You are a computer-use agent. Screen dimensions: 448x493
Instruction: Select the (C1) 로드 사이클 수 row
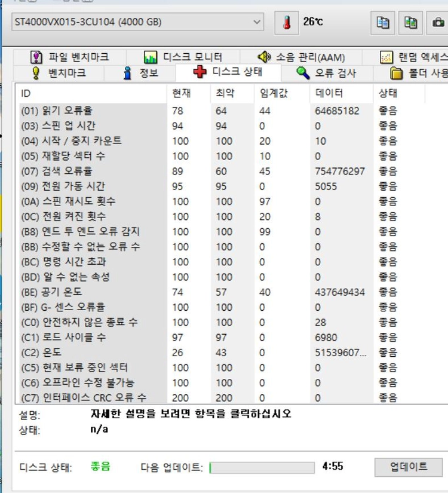click(222, 338)
